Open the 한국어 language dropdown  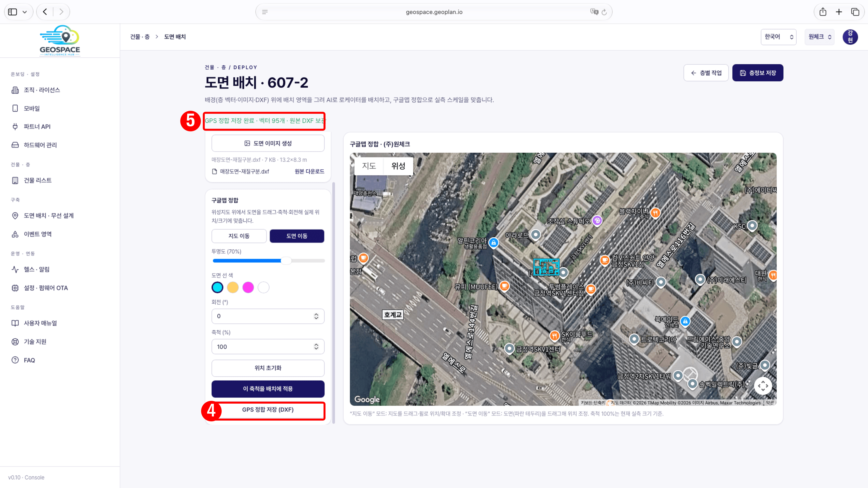(778, 37)
